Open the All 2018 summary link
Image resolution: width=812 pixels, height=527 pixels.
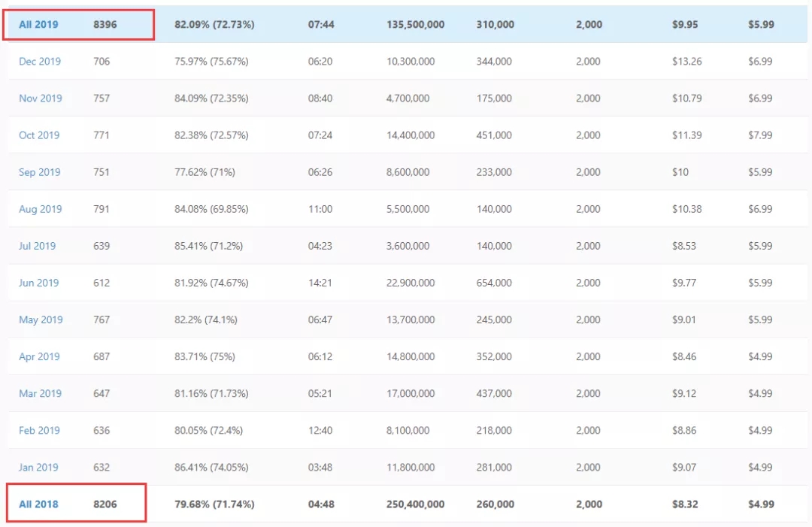[38, 504]
